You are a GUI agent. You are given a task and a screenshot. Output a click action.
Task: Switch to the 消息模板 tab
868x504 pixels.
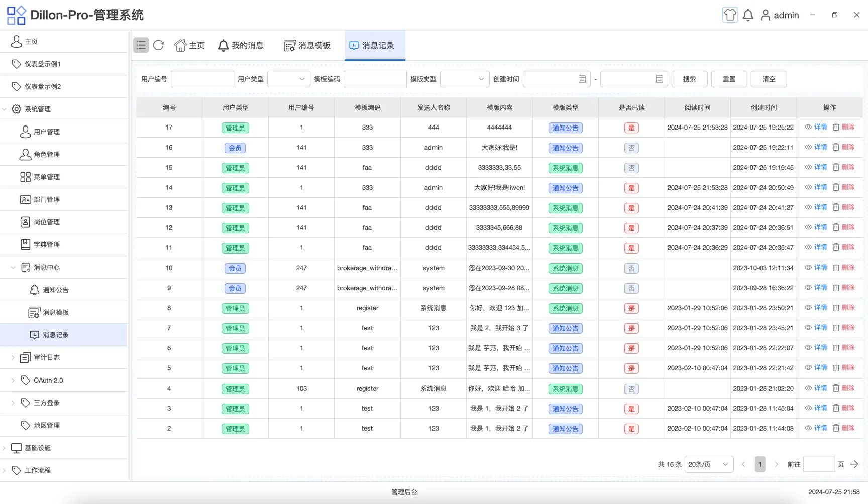pos(307,45)
